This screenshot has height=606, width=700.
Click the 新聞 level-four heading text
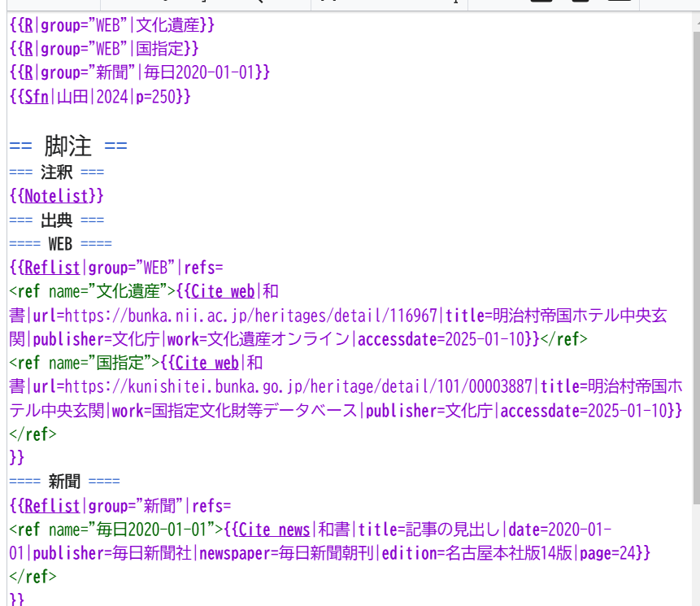pos(64,482)
